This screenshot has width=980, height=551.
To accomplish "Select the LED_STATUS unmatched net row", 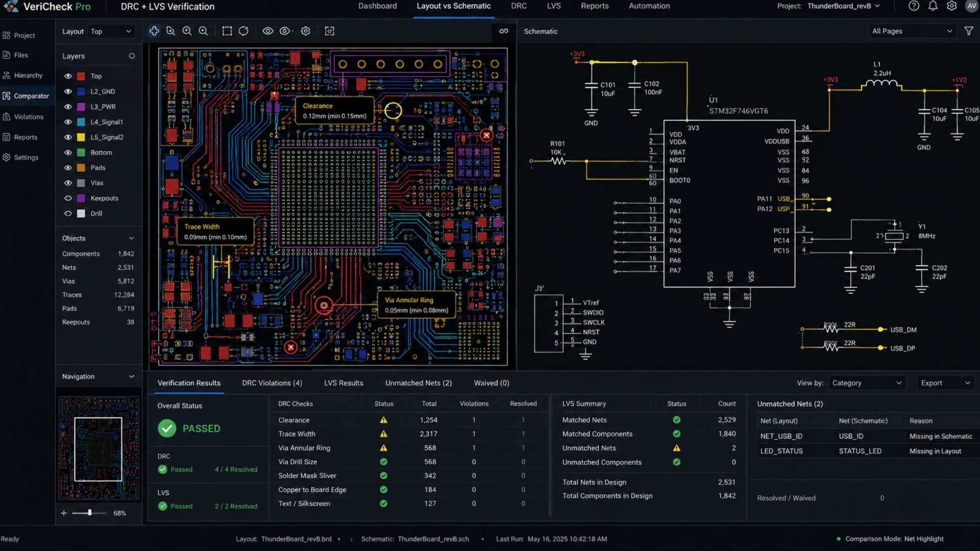I will 866,451.
